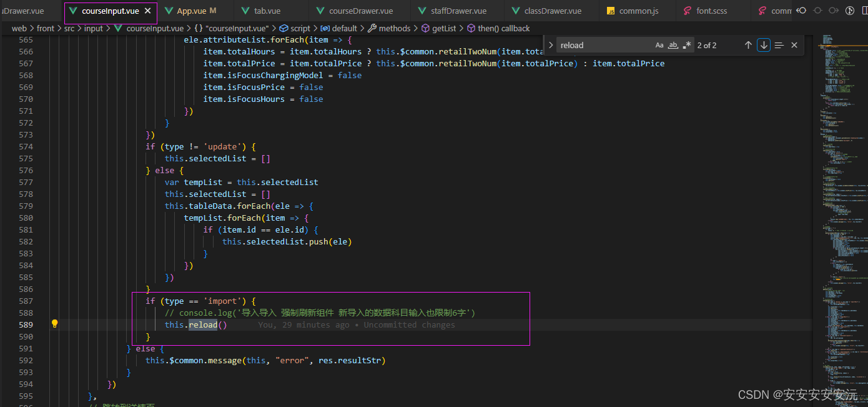868x407 pixels.
Task: Close the courseInput.vue tab
Action: point(147,11)
